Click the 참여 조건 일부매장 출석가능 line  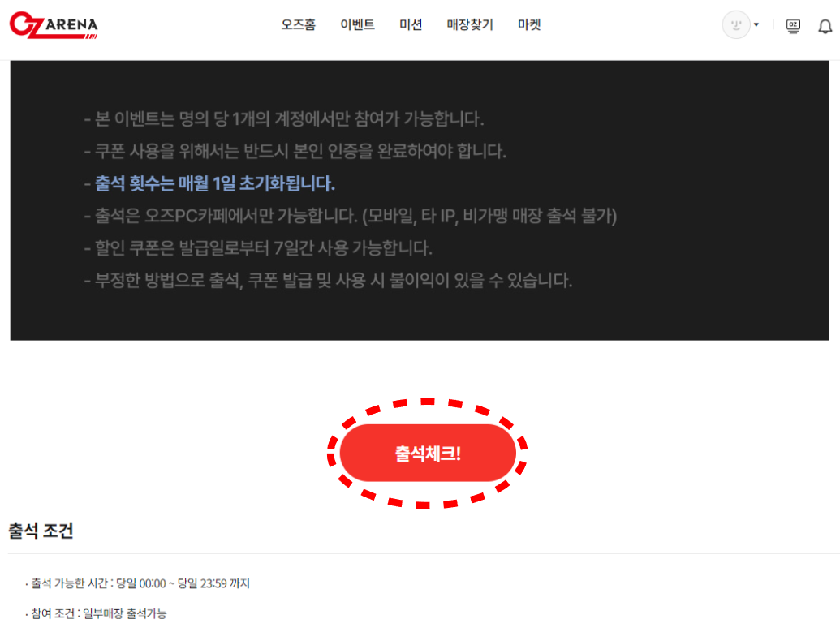96,613
